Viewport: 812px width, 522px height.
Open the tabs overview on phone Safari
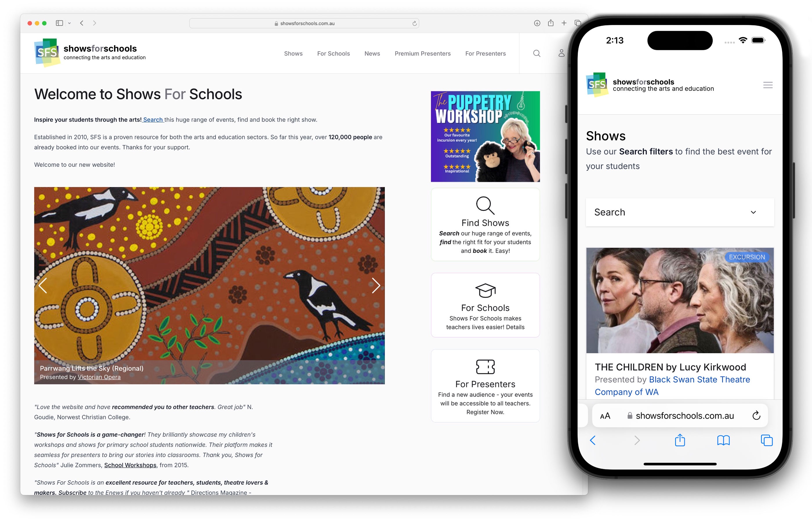[766, 440]
